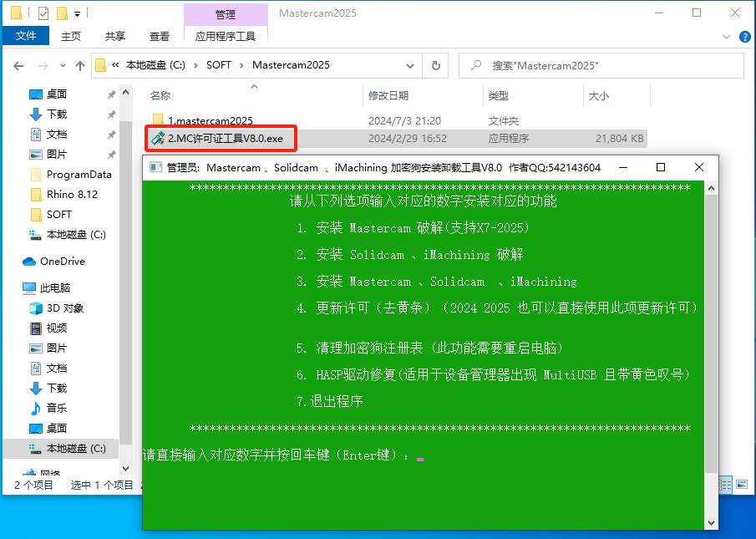Open Rhino 8.12 folder in sidebar
Image resolution: width=756 pixels, height=539 pixels.
pyautogui.click(x=72, y=194)
